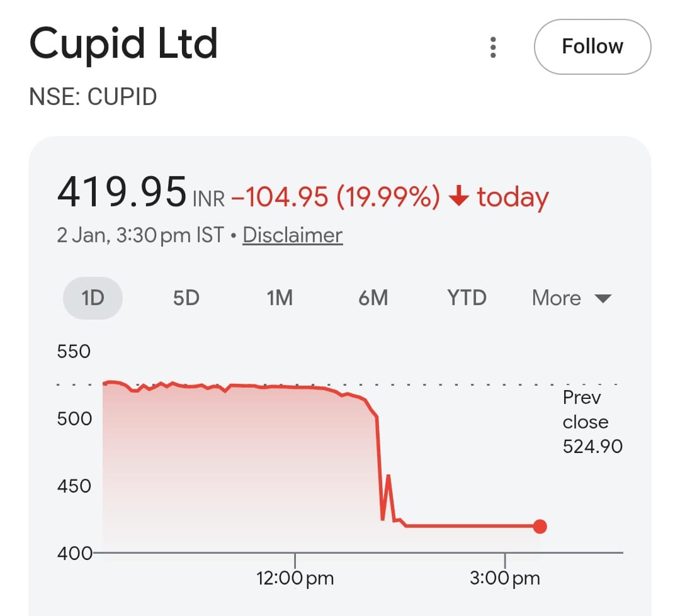Click the 2 Jan, 3:30 pm IST timestamp
The width and height of the screenshot is (680, 616).
140,235
